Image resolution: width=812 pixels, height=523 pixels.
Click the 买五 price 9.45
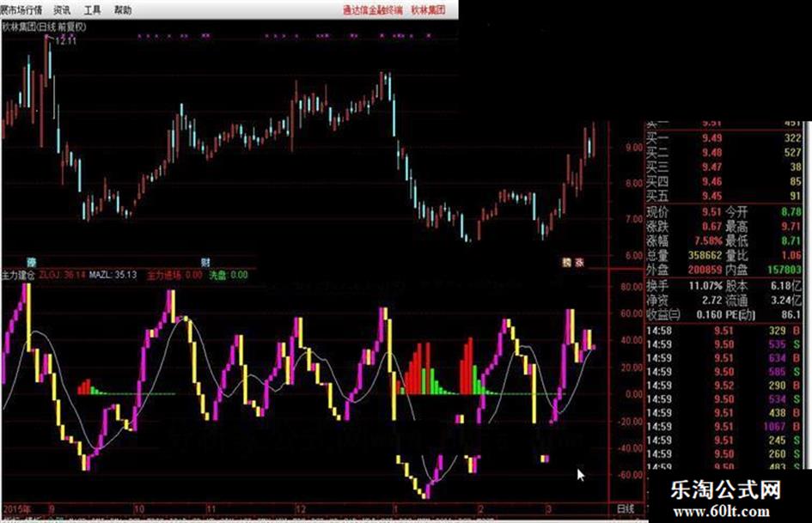712,197
